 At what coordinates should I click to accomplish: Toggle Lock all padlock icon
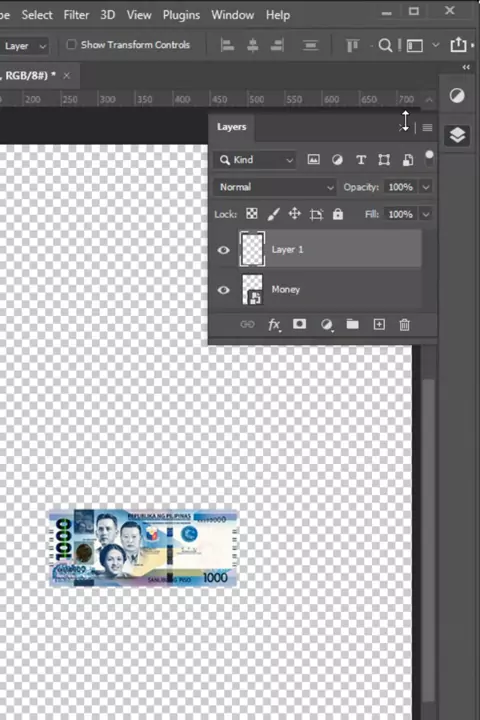tap(338, 214)
